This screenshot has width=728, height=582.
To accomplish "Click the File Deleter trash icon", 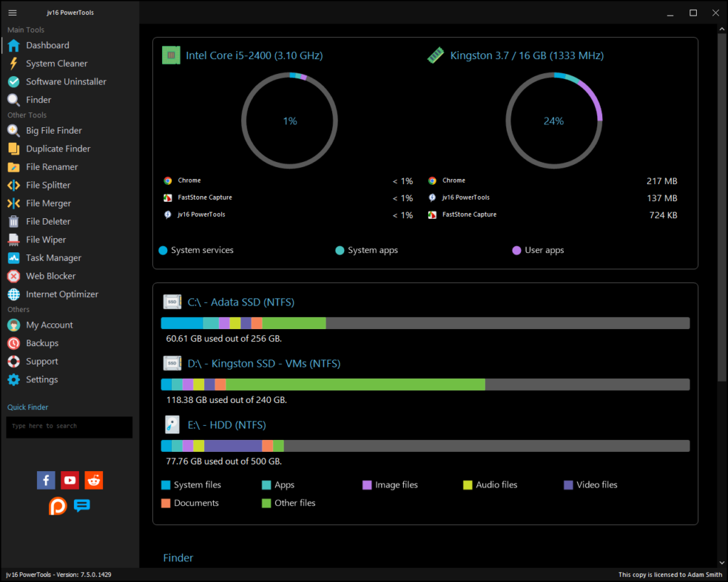I will [x=14, y=222].
